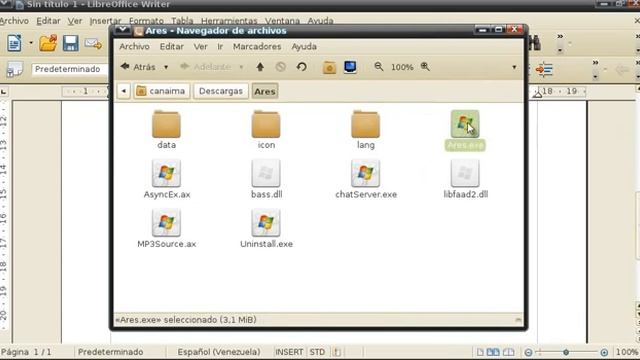Open Editar menu in file browser
This screenshot has width=640, height=360.
point(171,47)
